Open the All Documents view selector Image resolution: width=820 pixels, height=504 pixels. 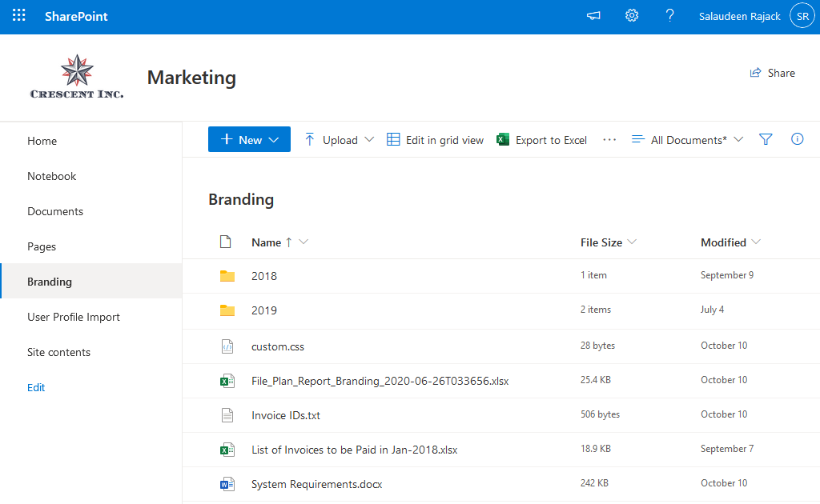(x=687, y=139)
